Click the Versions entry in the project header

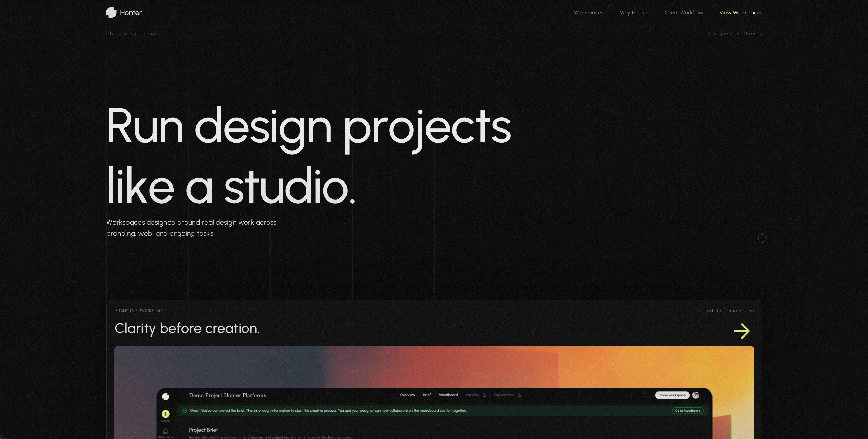pyautogui.click(x=473, y=395)
